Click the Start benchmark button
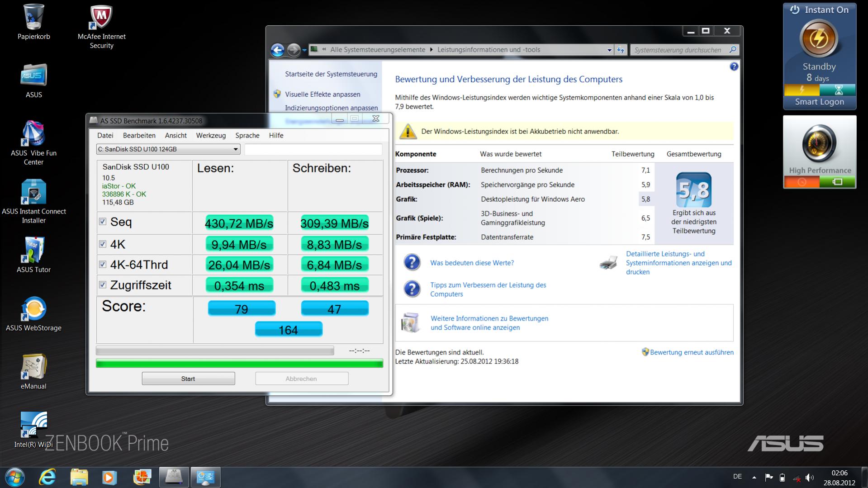Image resolution: width=868 pixels, height=488 pixels. pyautogui.click(x=188, y=379)
